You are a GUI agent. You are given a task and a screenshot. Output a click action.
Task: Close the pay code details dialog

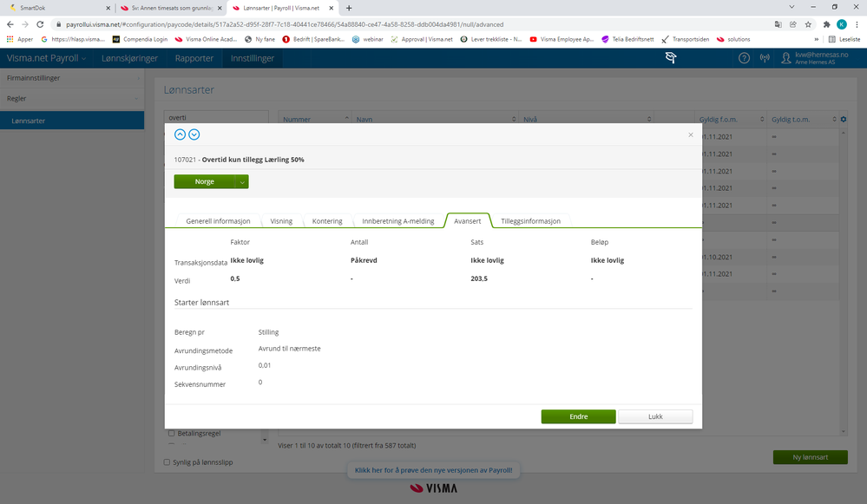(691, 134)
